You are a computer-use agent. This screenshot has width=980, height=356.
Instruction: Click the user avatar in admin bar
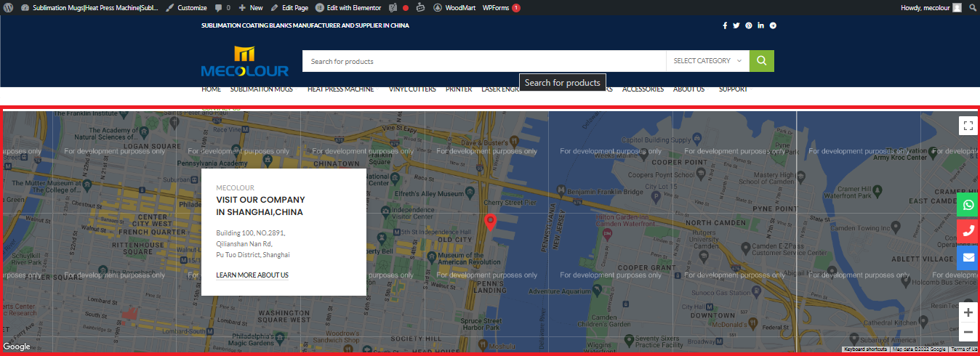coord(957,7)
